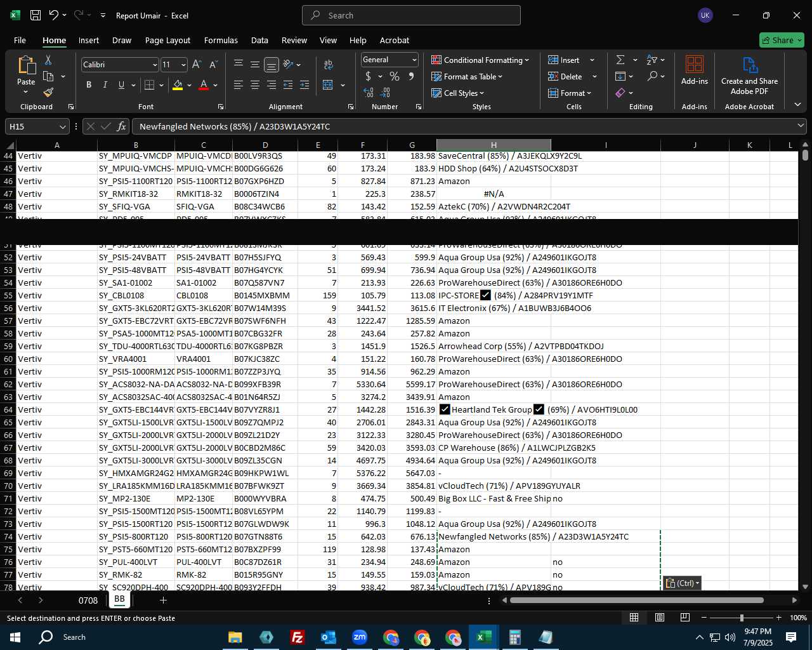Toggle Center horizontal alignment

tap(255, 84)
